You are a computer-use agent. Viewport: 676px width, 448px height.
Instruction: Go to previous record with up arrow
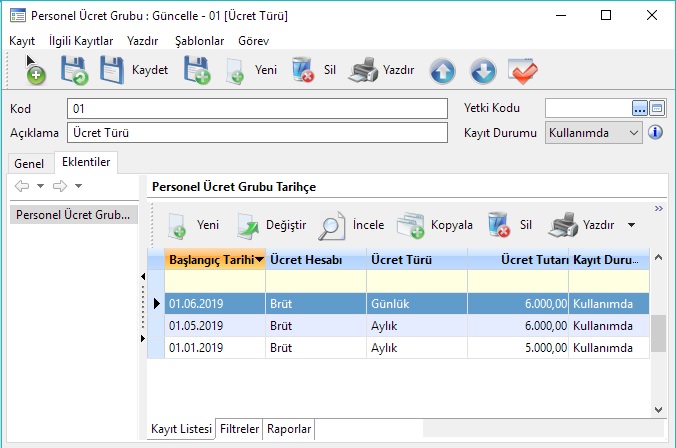(443, 70)
